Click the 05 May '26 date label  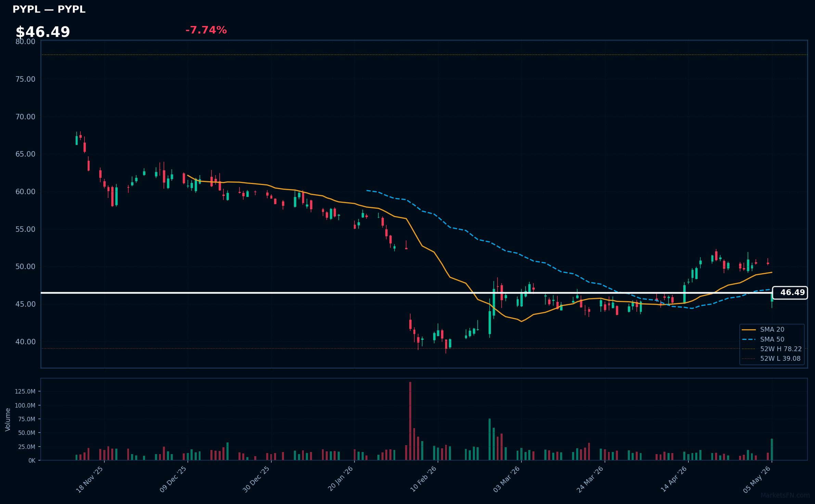[x=757, y=479]
